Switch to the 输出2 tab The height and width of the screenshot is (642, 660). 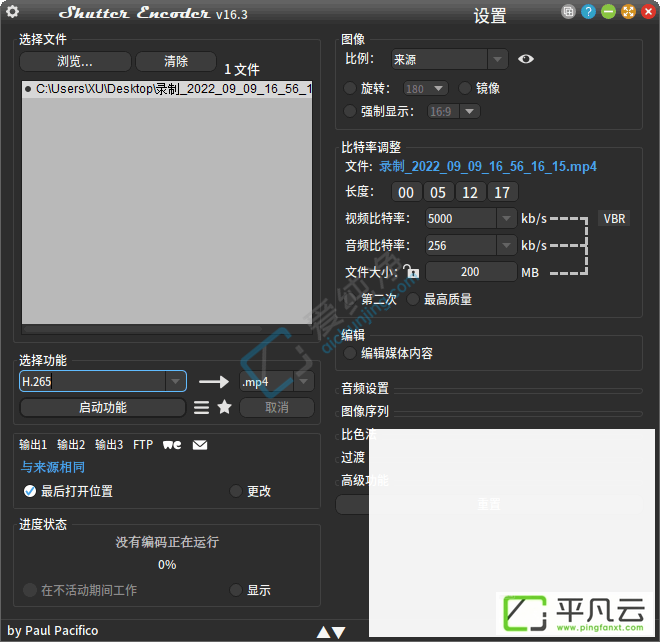pos(71,445)
